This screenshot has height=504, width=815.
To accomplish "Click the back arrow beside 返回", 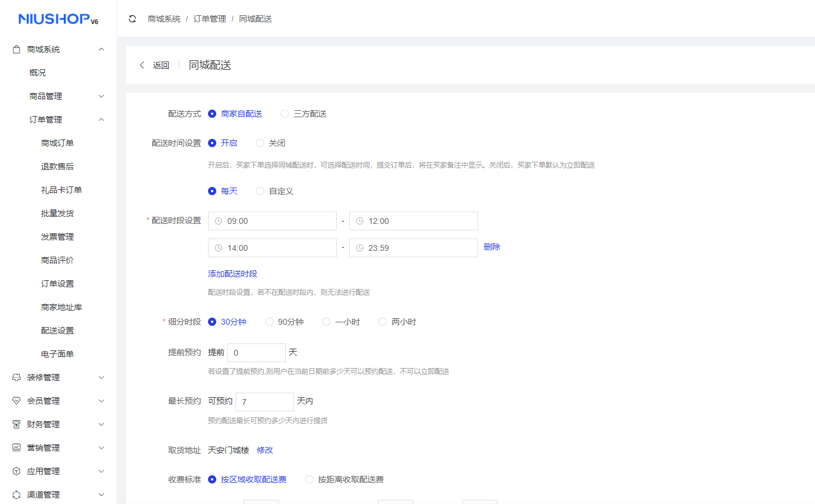I will [x=142, y=65].
